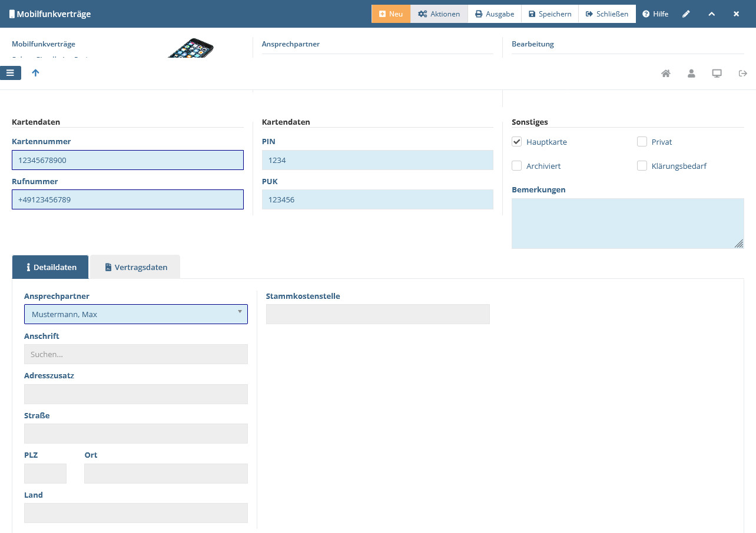The height and width of the screenshot is (533, 756).
Task: Focus the PIN field
Action: tap(377, 160)
